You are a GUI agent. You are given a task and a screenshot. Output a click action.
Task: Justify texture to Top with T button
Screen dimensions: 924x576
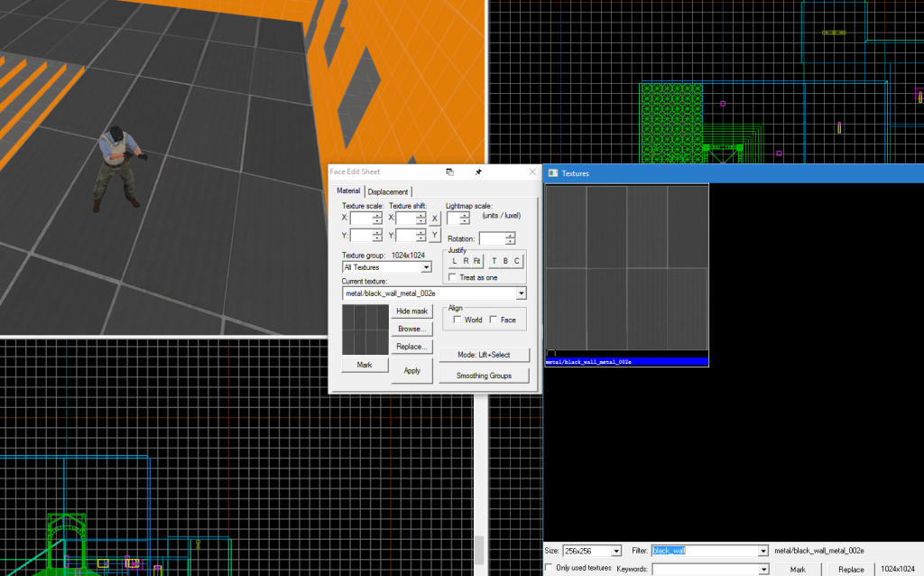[x=494, y=261]
